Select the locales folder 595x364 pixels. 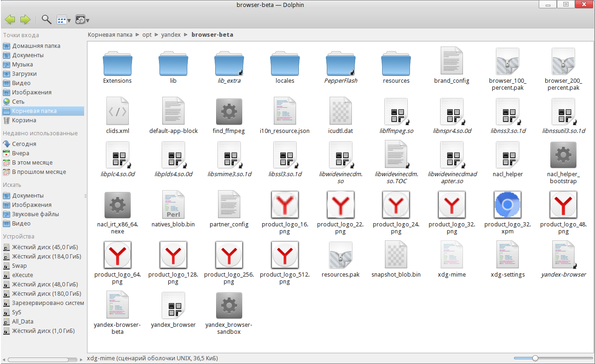pyautogui.click(x=285, y=68)
